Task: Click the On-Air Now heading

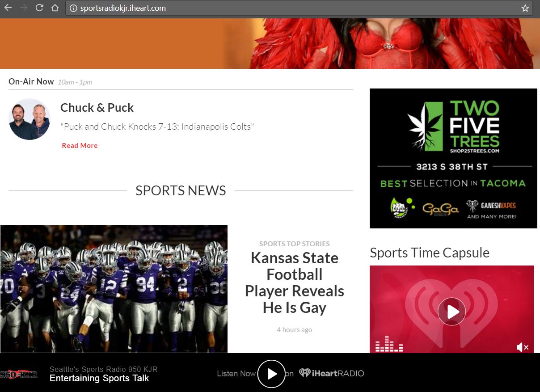Action: pyautogui.click(x=31, y=81)
